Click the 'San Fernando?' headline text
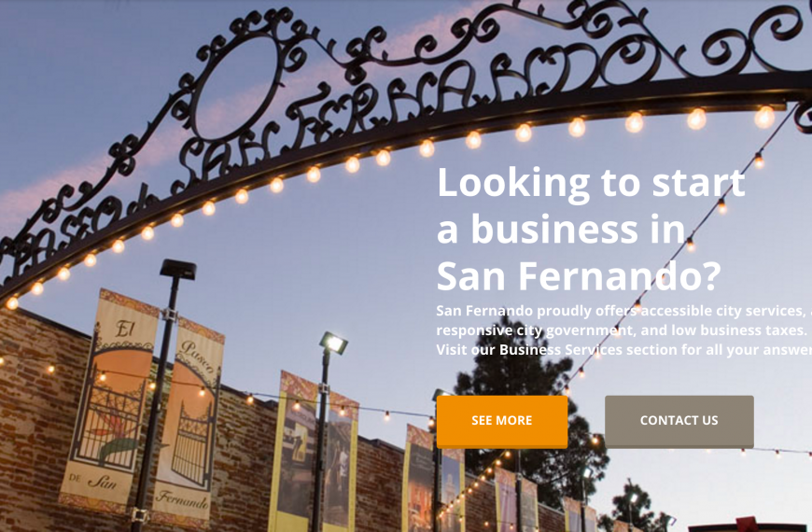 (x=579, y=276)
